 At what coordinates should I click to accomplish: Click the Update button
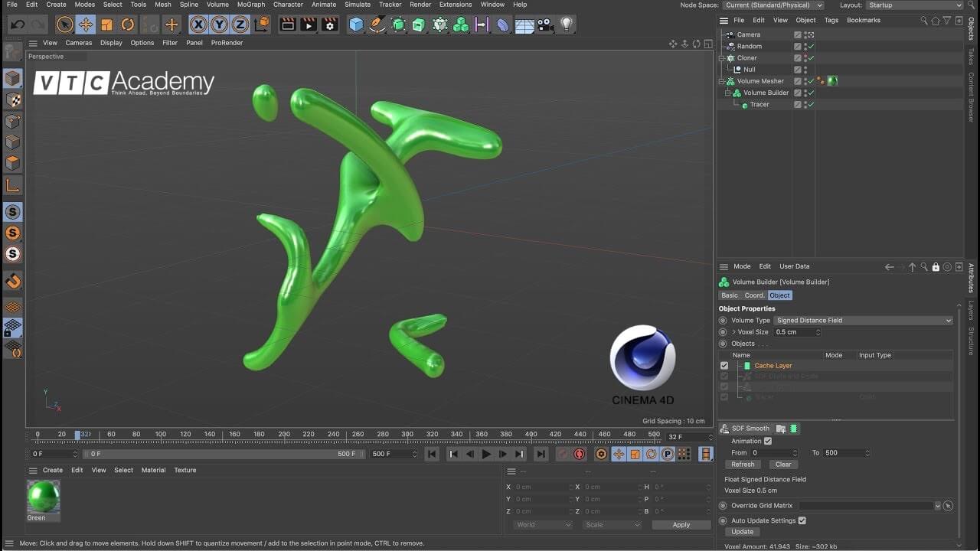[x=742, y=531]
